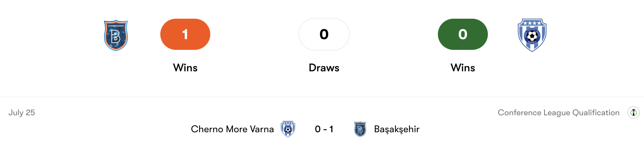Select the green Cherno More wins badge
Viewport: 644px width, 144px height.
coord(463,34)
